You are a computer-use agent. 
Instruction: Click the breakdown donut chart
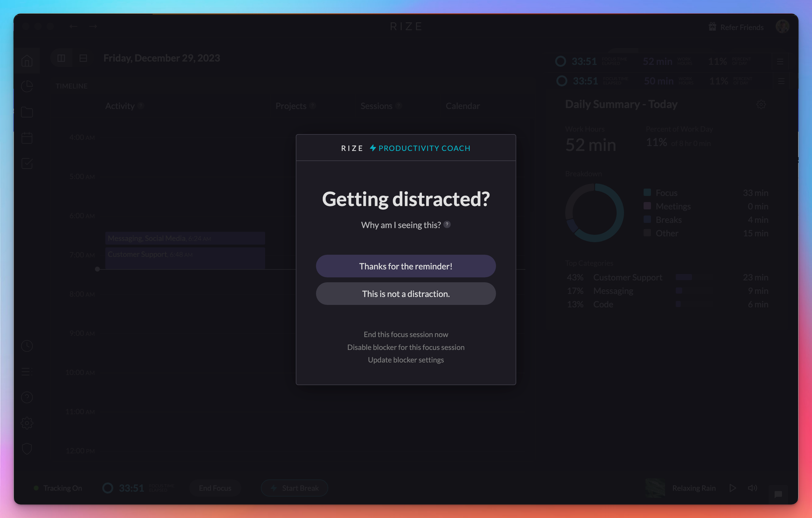pyautogui.click(x=595, y=212)
